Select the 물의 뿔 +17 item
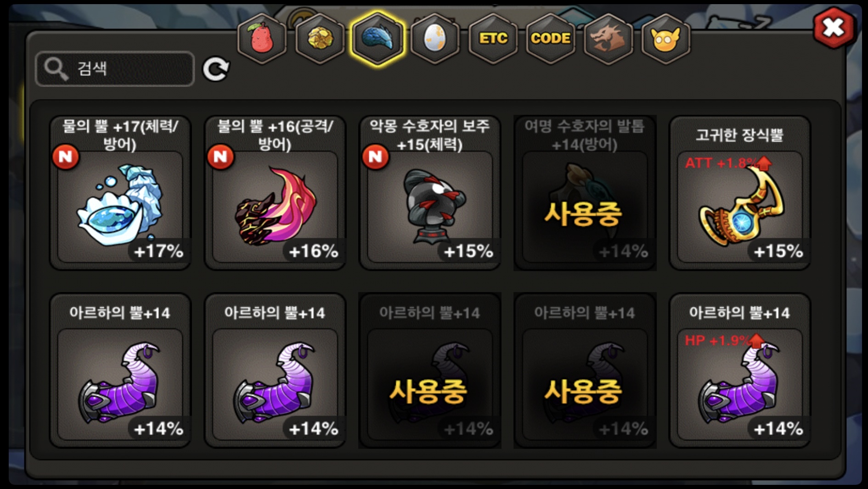This screenshot has width=868, height=489. click(x=120, y=192)
